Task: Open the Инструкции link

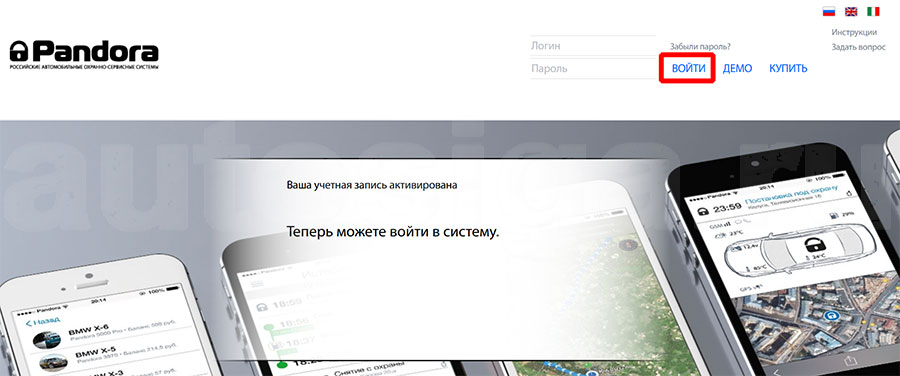Action: click(854, 33)
